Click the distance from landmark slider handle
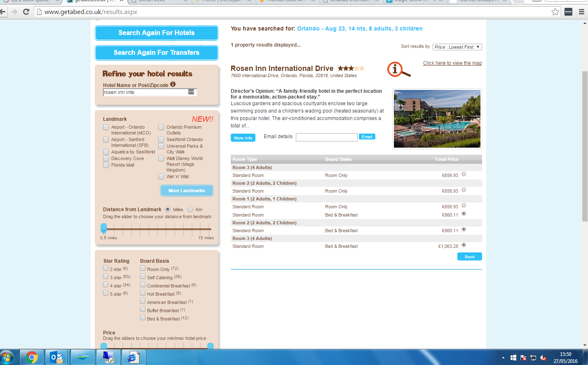588x365 pixels. 104,228
